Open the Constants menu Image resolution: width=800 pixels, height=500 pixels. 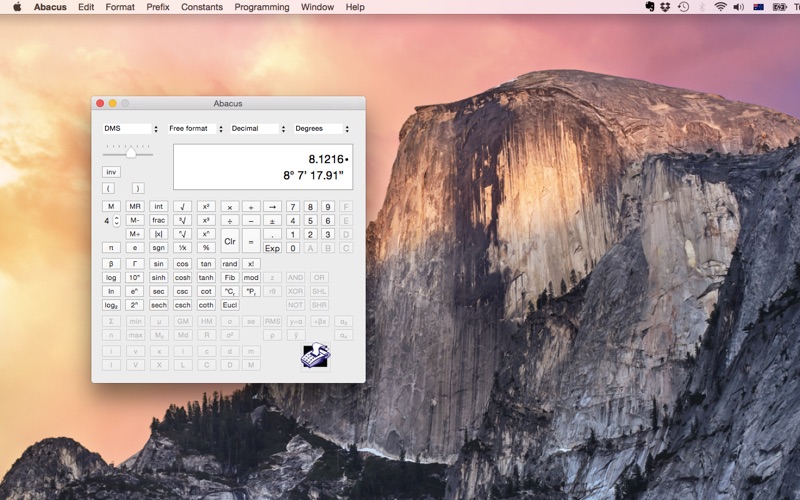coord(202,7)
